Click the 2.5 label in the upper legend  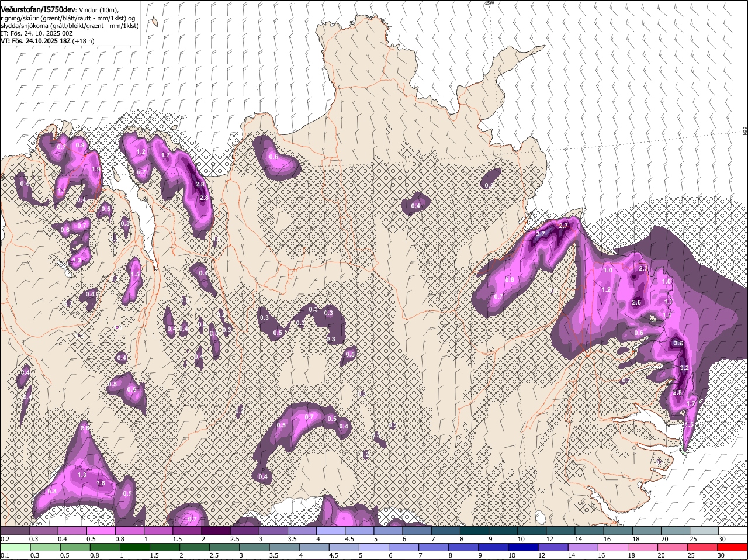(235, 539)
